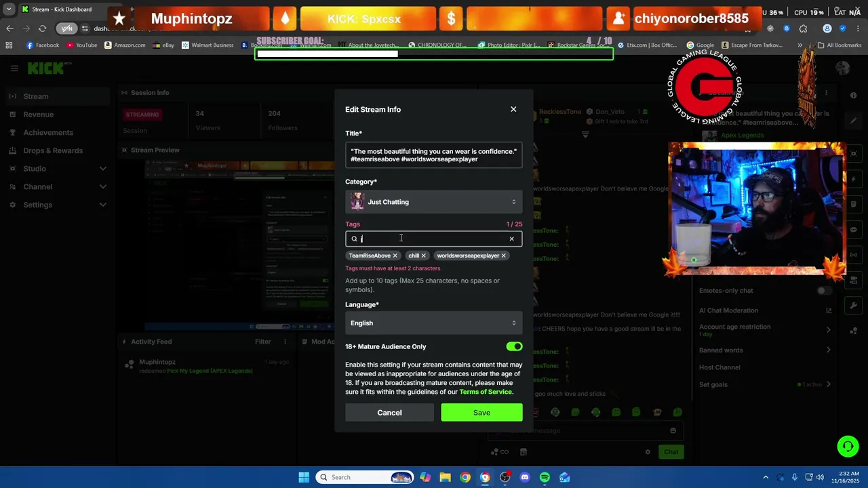
Task: Open Filter in Activity Feed
Action: click(x=263, y=342)
